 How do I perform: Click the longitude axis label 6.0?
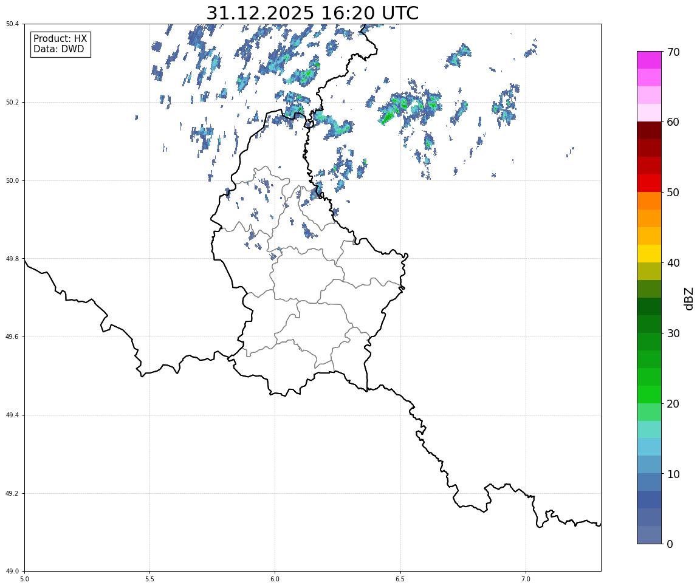tap(275, 579)
